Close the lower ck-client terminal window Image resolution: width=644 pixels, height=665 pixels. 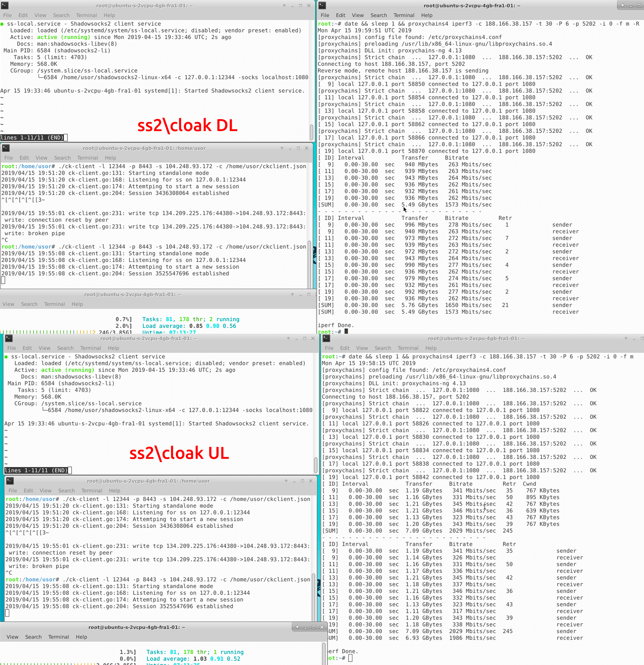(x=311, y=481)
